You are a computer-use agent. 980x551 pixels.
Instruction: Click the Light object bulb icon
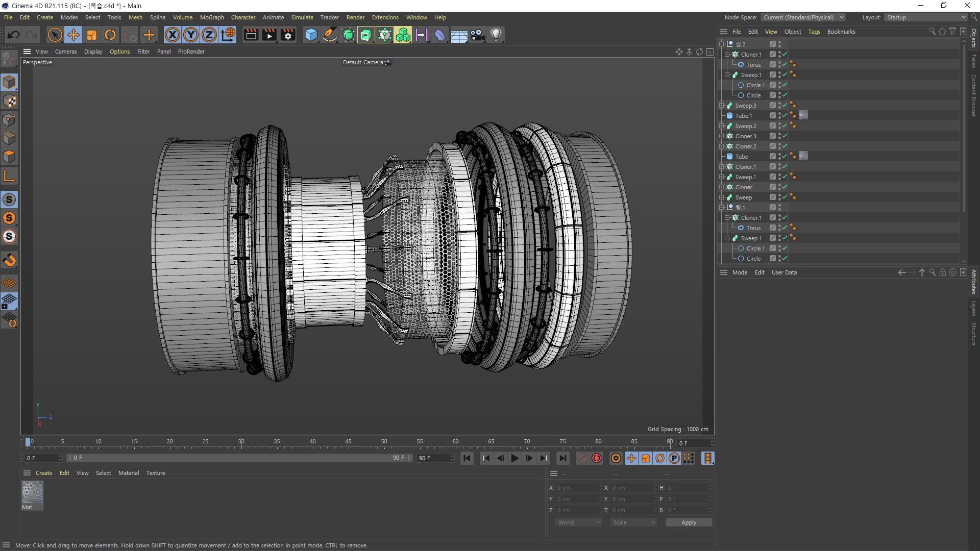click(x=496, y=35)
